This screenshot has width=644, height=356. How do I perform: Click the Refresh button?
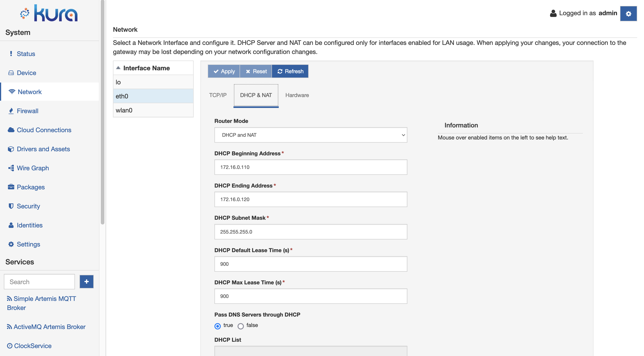[x=290, y=71]
